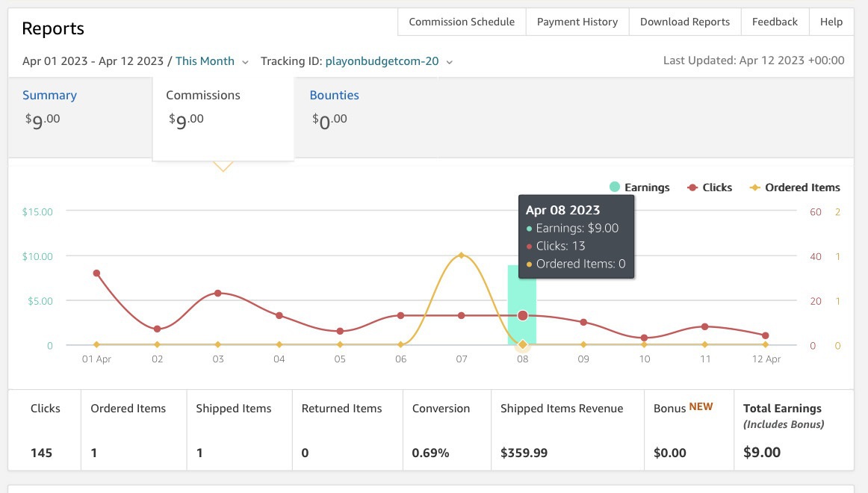
Task: Select the Commissions tab
Action: coord(223,119)
